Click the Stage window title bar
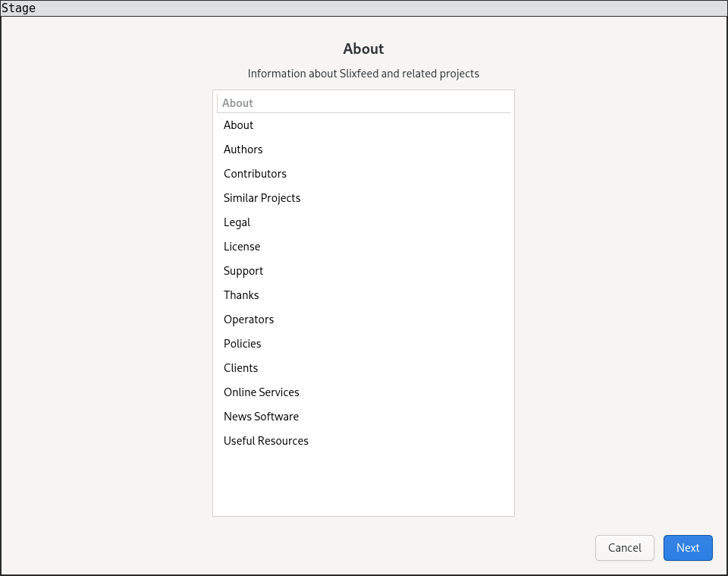 [x=364, y=8]
